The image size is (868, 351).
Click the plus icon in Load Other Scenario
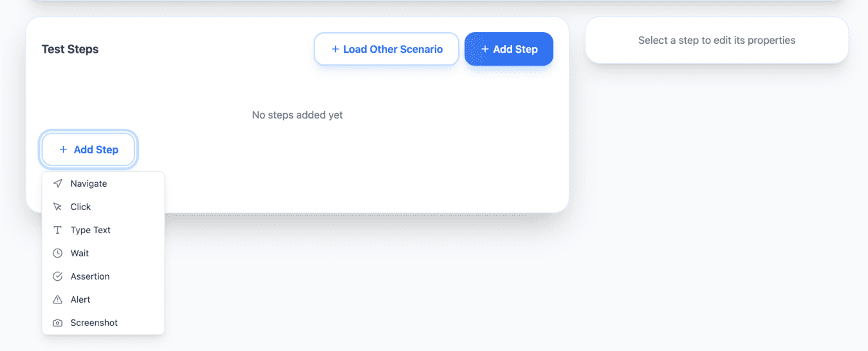(x=335, y=49)
